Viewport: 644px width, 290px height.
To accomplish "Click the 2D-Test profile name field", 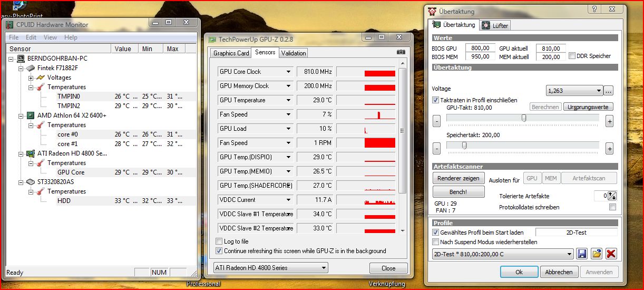I will click(x=577, y=232).
